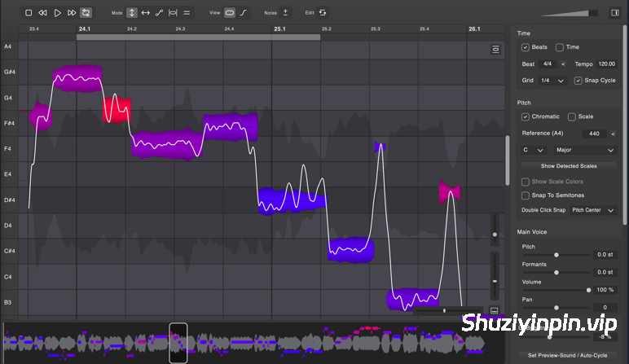629x364 pixels.
Task: Select the note range stretch mode
Action: click(x=173, y=13)
